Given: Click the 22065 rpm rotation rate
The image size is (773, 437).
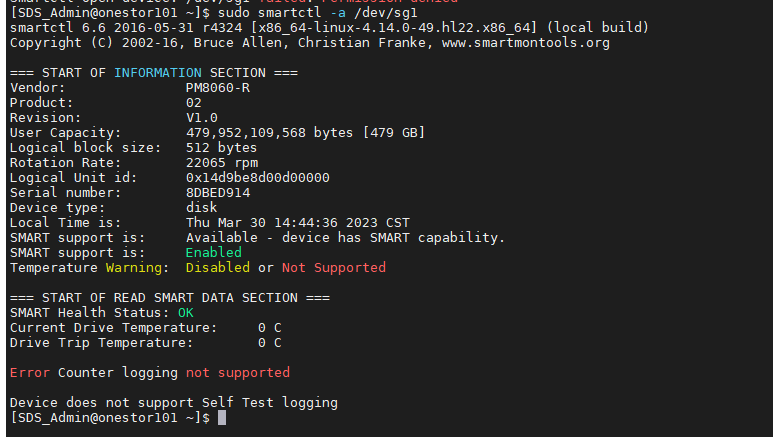Looking at the screenshot, I should point(222,162).
